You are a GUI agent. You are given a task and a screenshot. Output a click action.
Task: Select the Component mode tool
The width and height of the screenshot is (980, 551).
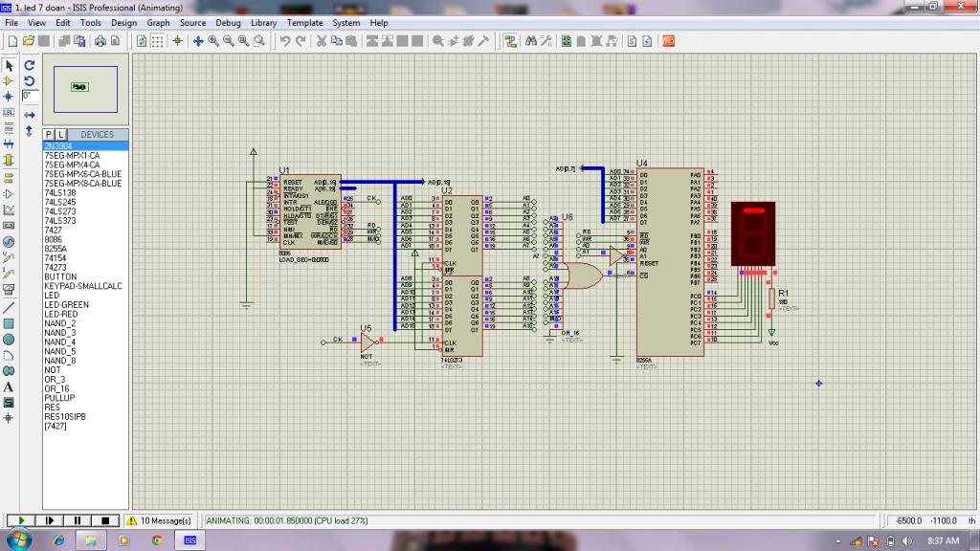pyautogui.click(x=9, y=81)
